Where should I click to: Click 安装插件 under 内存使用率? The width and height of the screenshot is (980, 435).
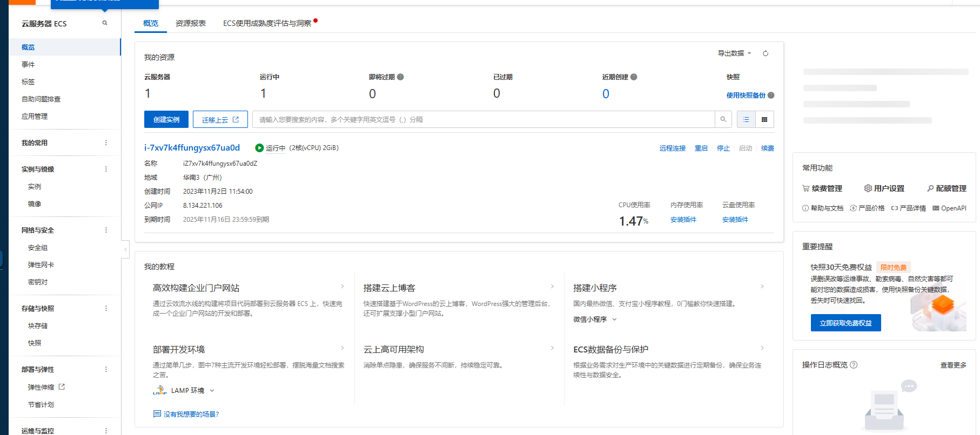click(683, 220)
